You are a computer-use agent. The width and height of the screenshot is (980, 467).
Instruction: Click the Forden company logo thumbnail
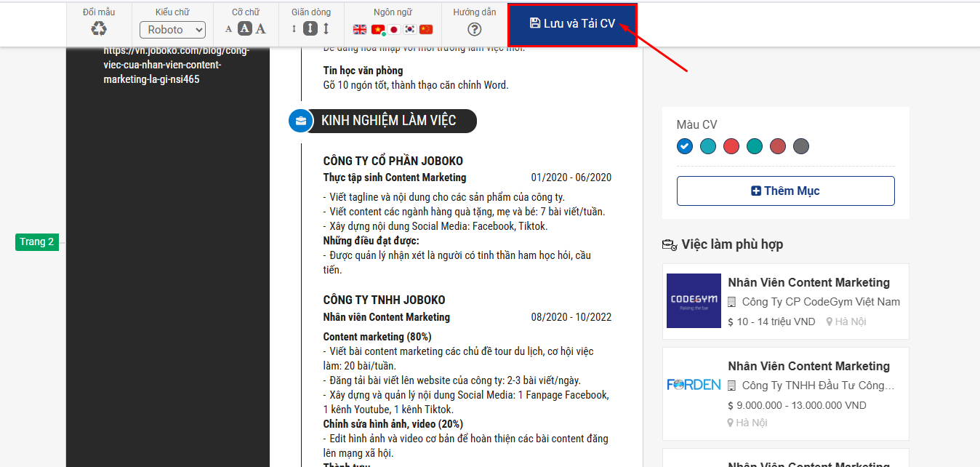pyautogui.click(x=694, y=385)
